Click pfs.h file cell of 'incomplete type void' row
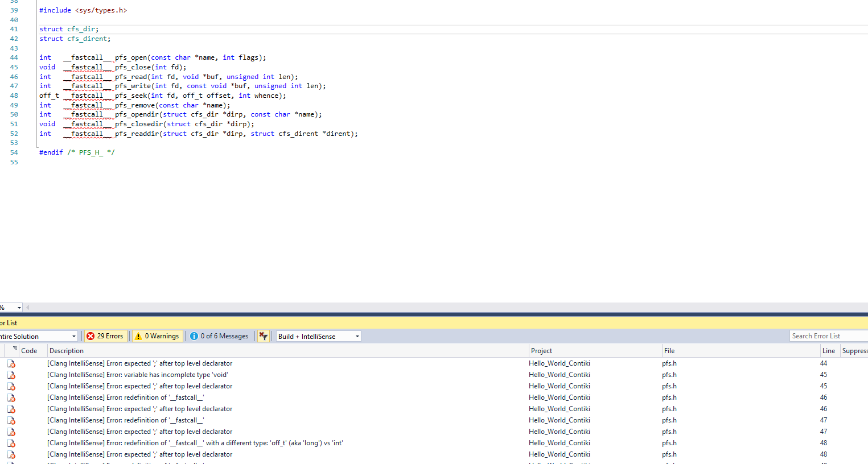868x464 pixels. point(669,375)
